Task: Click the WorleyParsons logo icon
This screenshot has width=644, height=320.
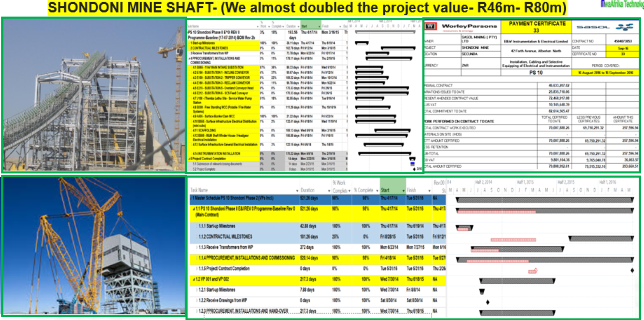Action: click(431, 27)
